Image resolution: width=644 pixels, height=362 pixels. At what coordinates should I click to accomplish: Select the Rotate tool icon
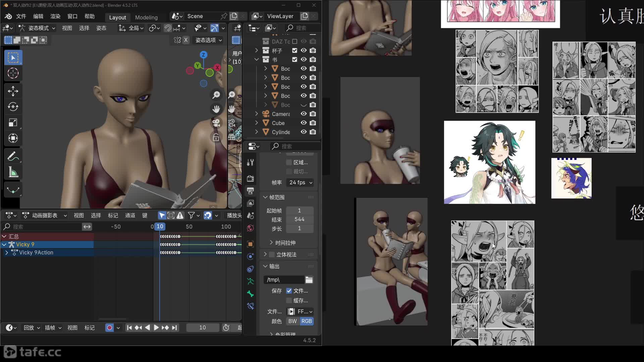tap(13, 107)
